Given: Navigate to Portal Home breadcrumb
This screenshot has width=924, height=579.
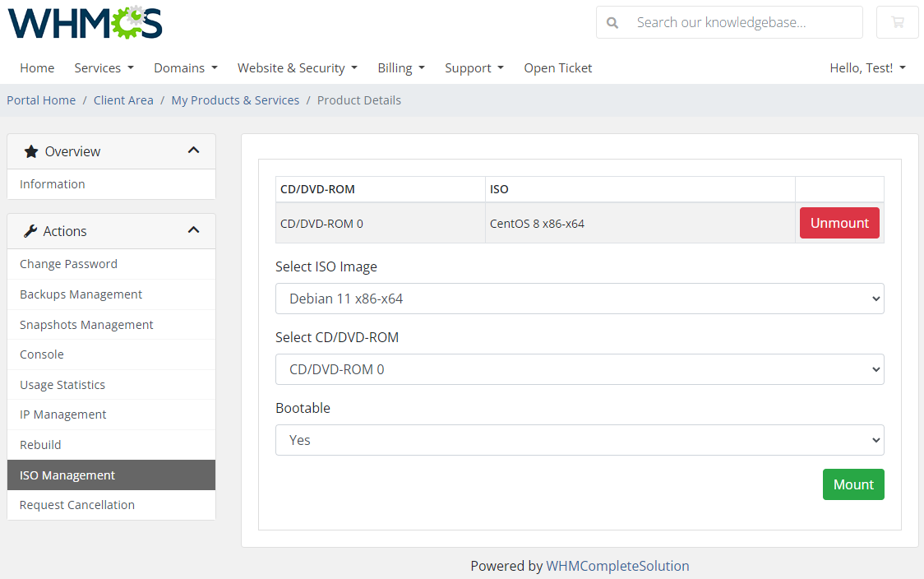Looking at the screenshot, I should [x=40, y=100].
